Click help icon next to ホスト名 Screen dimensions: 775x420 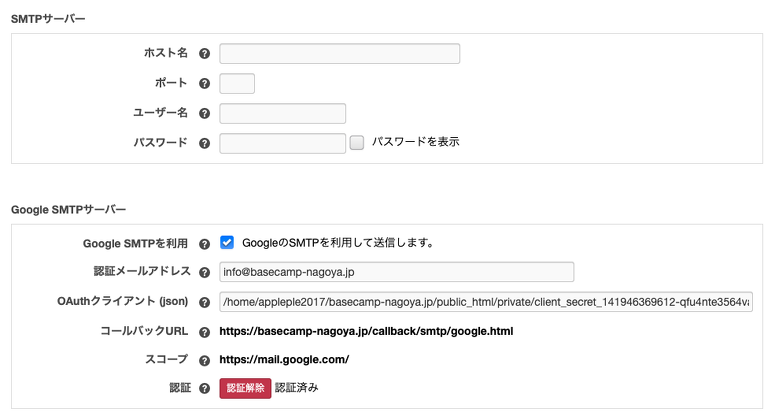(x=205, y=54)
